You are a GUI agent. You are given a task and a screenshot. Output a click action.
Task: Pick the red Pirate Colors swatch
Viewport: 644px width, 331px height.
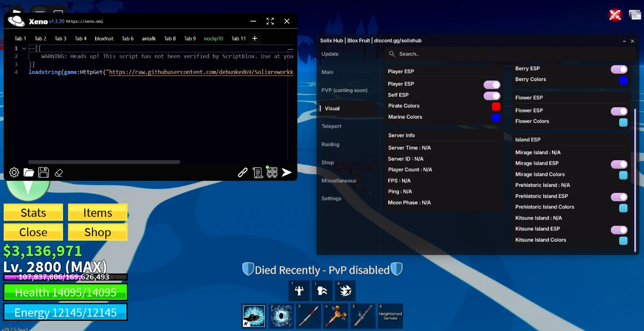pos(496,107)
